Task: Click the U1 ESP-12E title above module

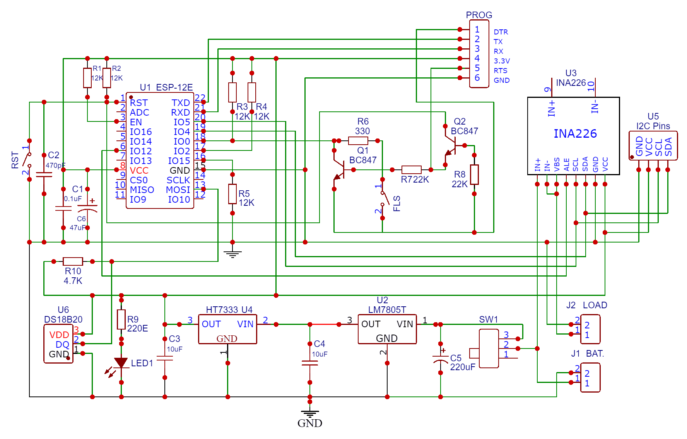Action: click(166, 88)
